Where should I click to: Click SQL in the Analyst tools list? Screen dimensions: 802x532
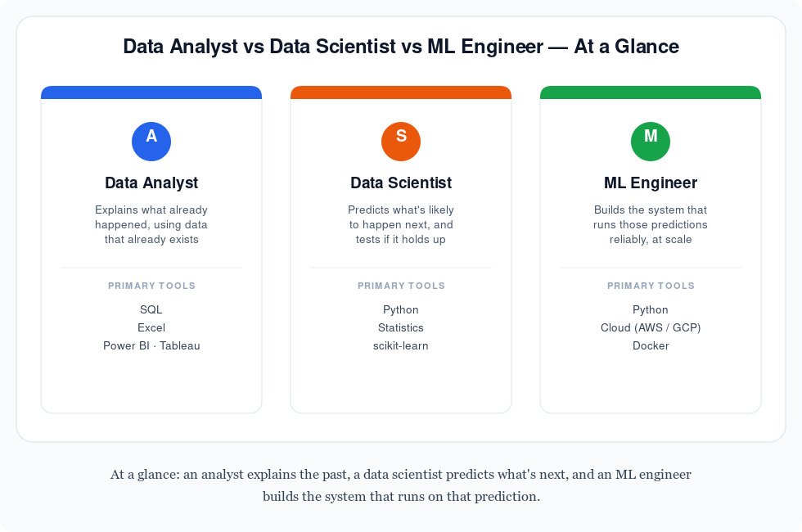(151, 309)
